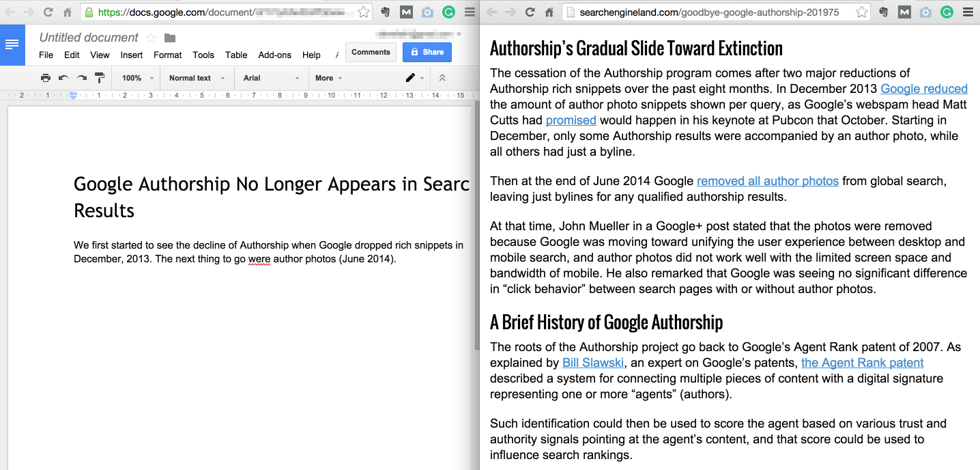Click the page icon in searchengineland address bar

click(x=571, y=12)
